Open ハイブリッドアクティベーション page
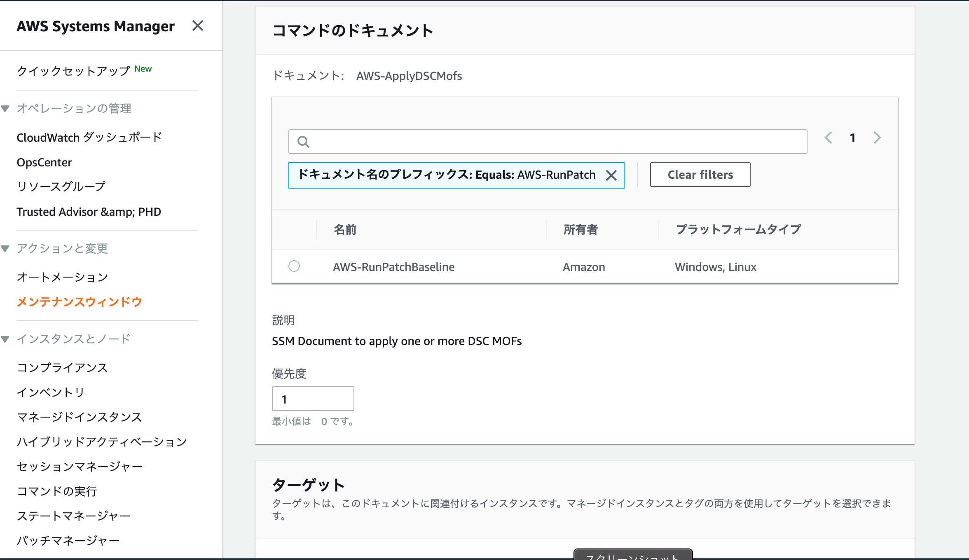969x560 pixels. coord(102,442)
